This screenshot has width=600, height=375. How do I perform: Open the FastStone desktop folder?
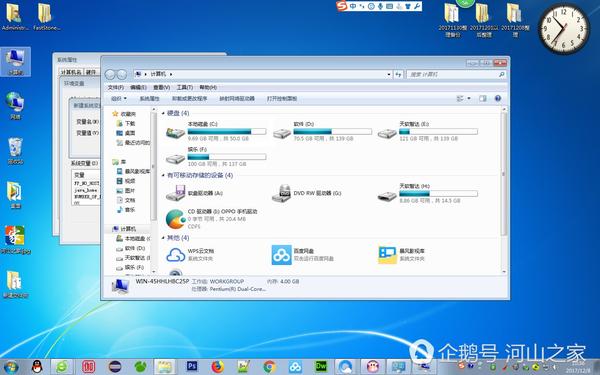(x=46, y=16)
